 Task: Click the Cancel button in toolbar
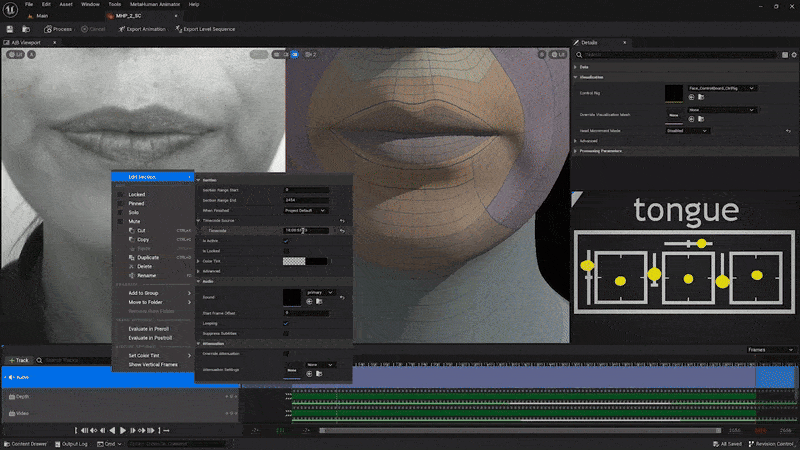(93, 29)
